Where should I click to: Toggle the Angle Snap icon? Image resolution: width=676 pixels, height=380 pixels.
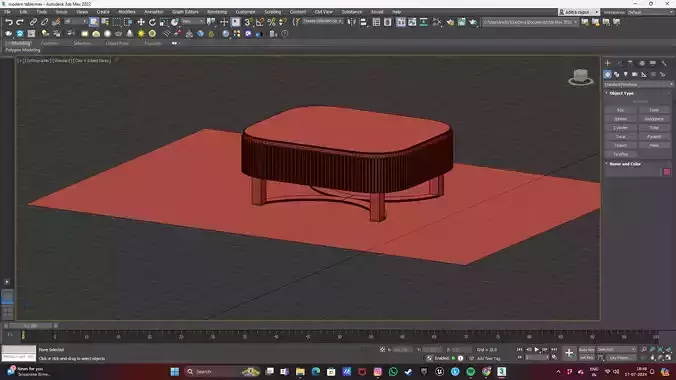(260, 22)
